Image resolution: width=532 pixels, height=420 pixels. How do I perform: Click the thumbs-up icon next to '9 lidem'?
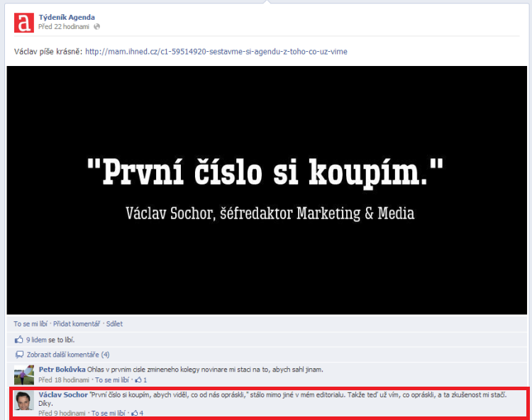(19, 340)
